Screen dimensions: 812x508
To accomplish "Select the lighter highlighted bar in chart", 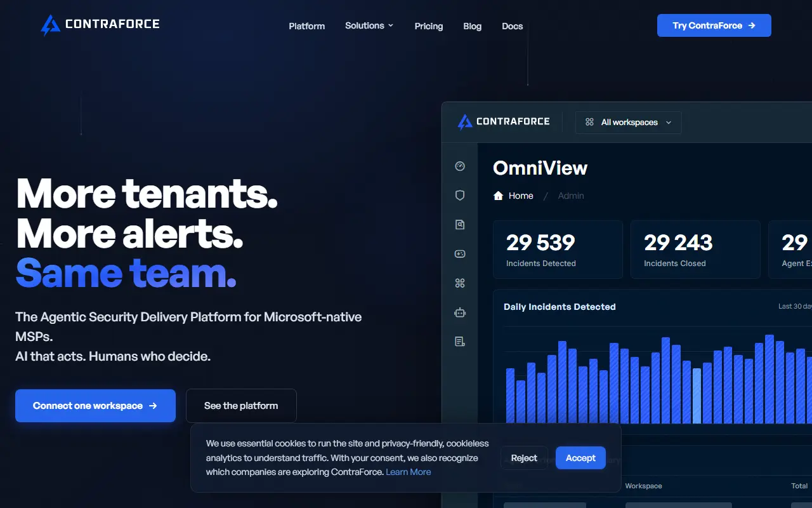I will 697,396.
